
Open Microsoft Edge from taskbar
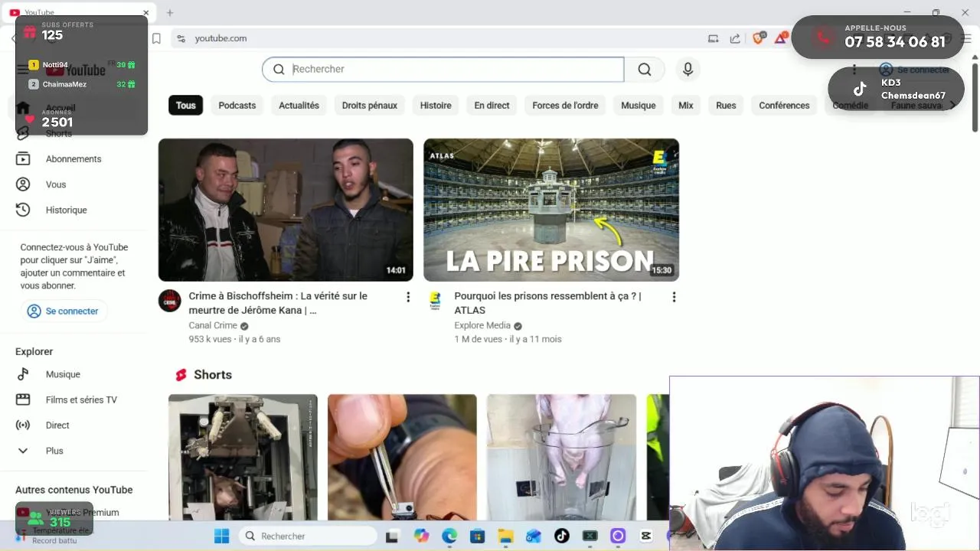449,536
